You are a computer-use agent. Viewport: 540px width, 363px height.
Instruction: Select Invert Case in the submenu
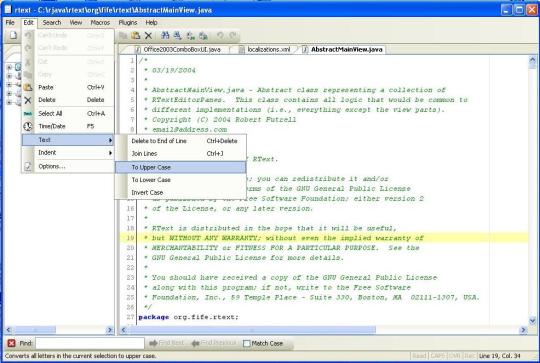[x=180, y=193]
